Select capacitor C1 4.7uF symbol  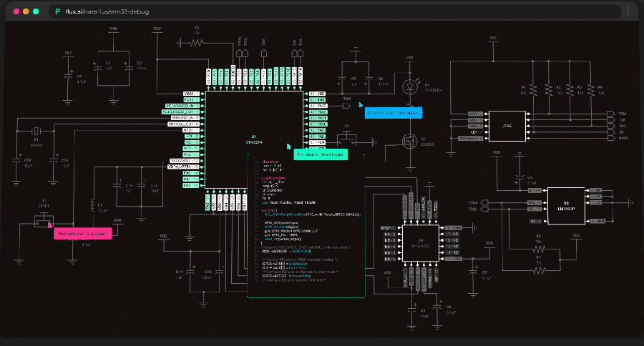pyautogui.click(x=68, y=76)
